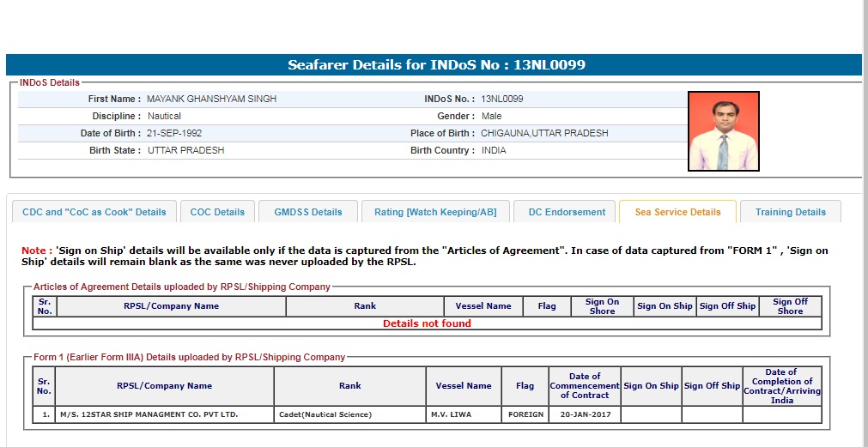Switch to the Training Details tab
The width and height of the screenshot is (868, 447).
pos(790,212)
